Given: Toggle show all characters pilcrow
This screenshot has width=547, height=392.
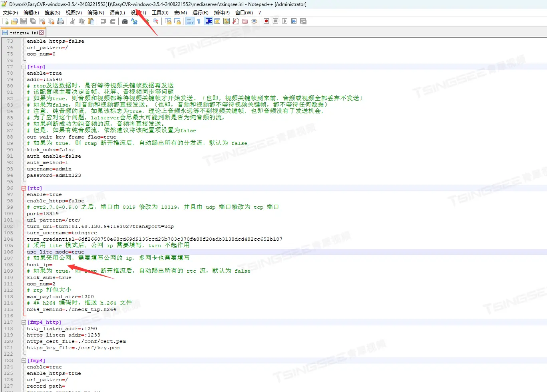Looking at the screenshot, I should pyautogui.click(x=199, y=21).
